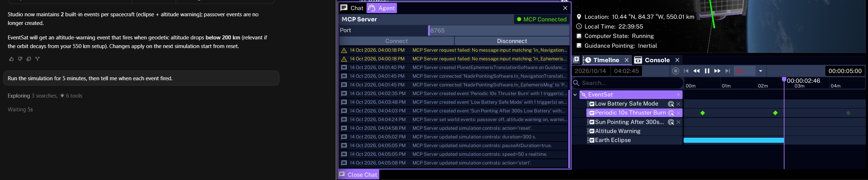Select log 'simulation controls: speed=50 x realtime'

click(x=453, y=154)
